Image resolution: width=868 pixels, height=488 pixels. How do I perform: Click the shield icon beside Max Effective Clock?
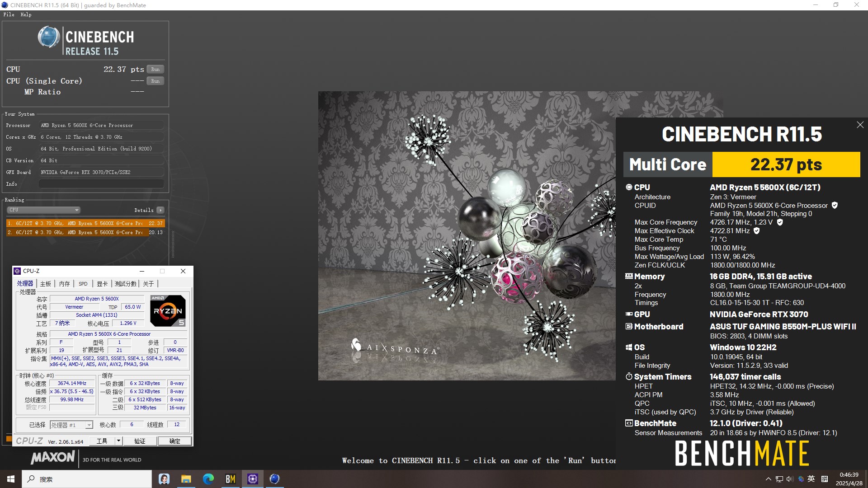point(756,230)
